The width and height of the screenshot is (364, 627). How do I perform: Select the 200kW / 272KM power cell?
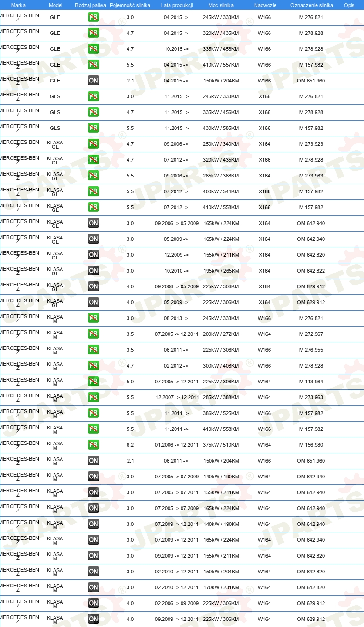(221, 334)
